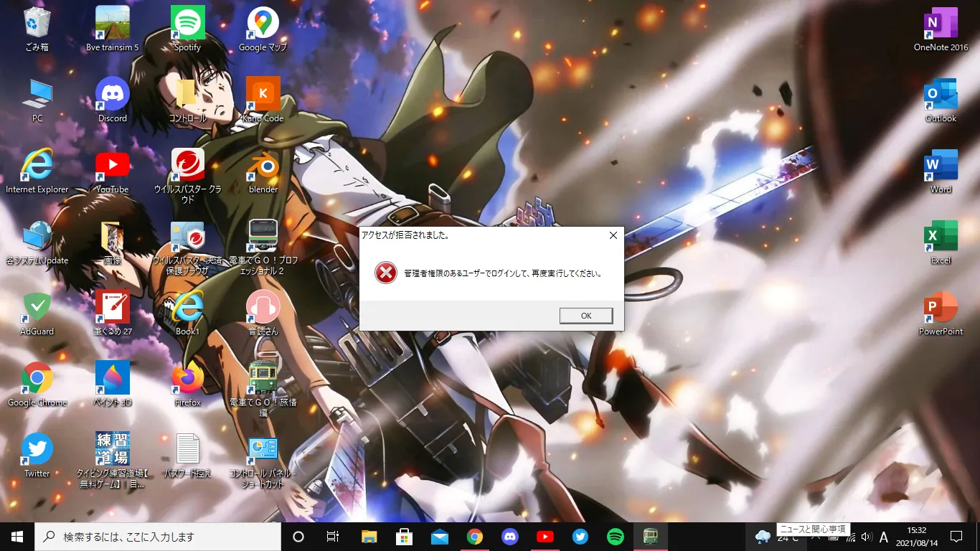Select the コントロール folder icon
Image resolution: width=980 pixels, height=551 pixels.
(188, 100)
